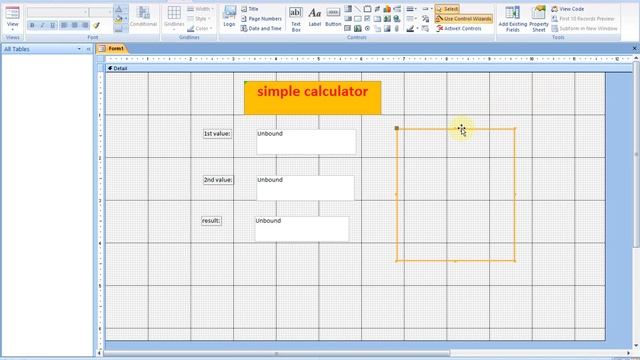
Task: Toggle Italic formatting
Action: click(x=42, y=25)
